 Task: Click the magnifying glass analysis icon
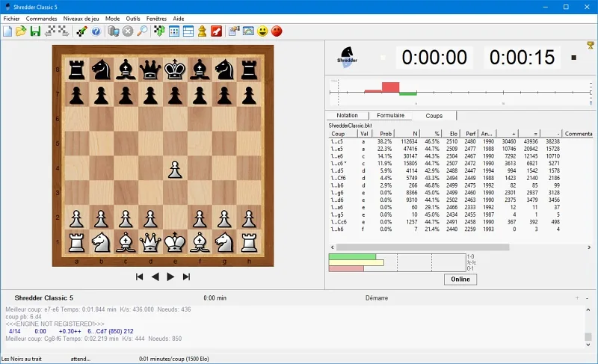click(142, 31)
